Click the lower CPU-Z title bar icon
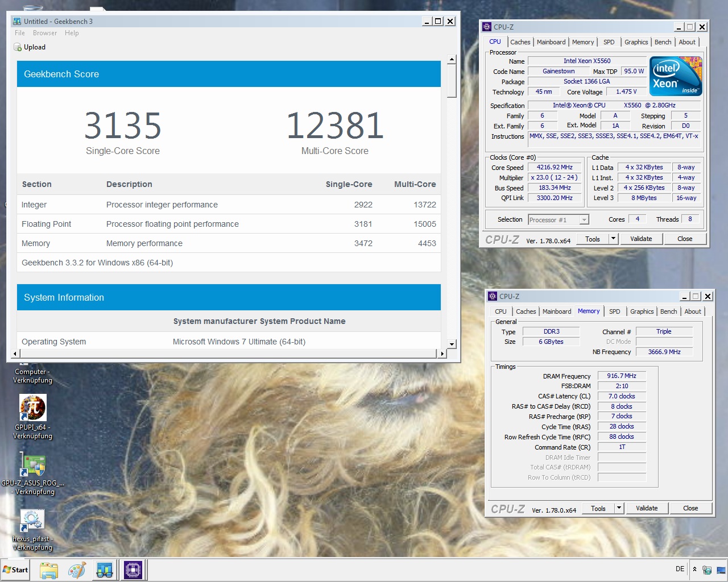The height and width of the screenshot is (582, 728). point(492,296)
